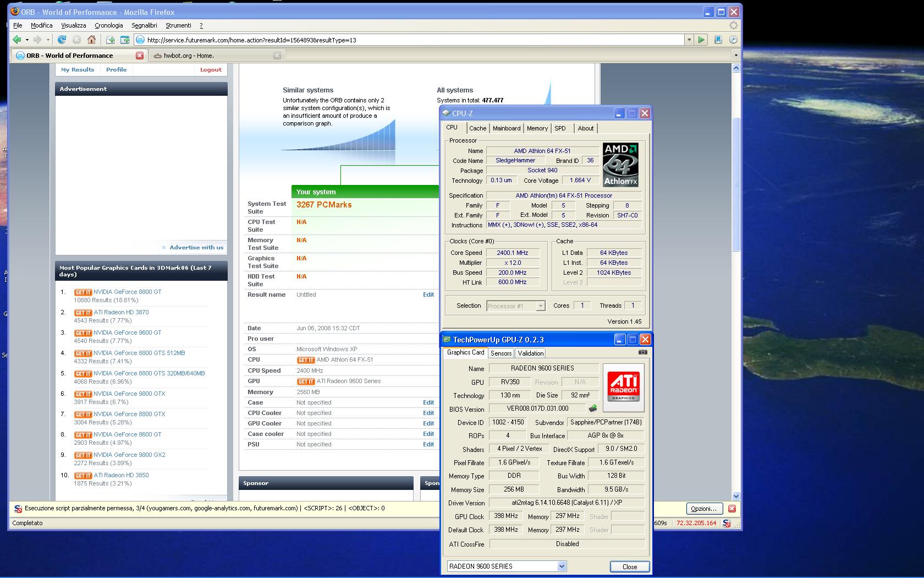Click the Back arrow in Firefox
924x578 pixels.
pos(17,40)
